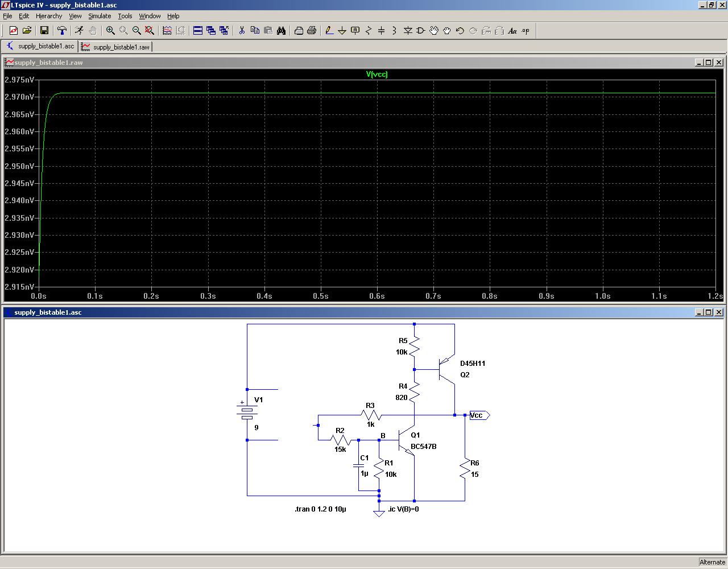Open the Hierarchy menu
Screen dimensions: 728x569
tap(49, 16)
